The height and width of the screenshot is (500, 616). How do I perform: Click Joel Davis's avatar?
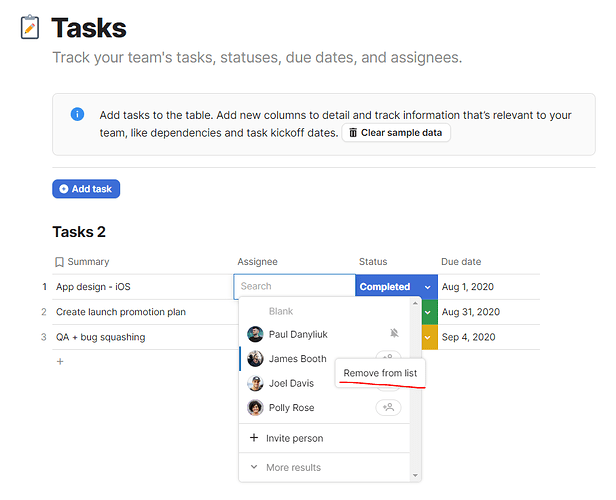255,383
